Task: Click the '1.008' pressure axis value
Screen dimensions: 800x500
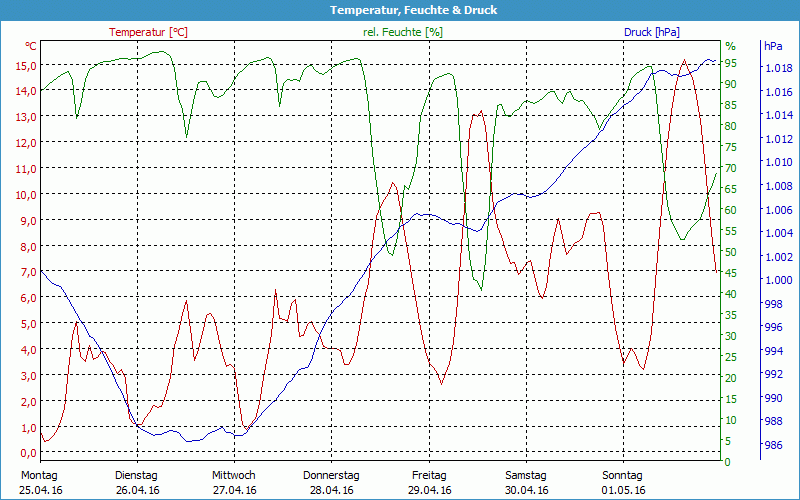Action: tap(778, 186)
